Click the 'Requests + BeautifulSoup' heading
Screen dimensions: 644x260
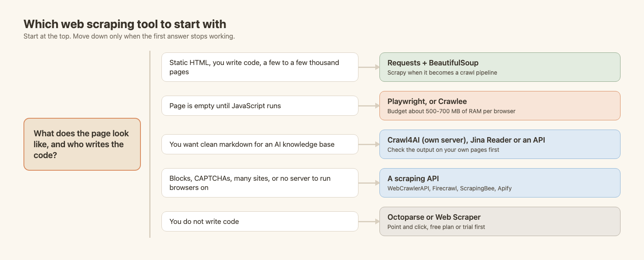click(433, 63)
